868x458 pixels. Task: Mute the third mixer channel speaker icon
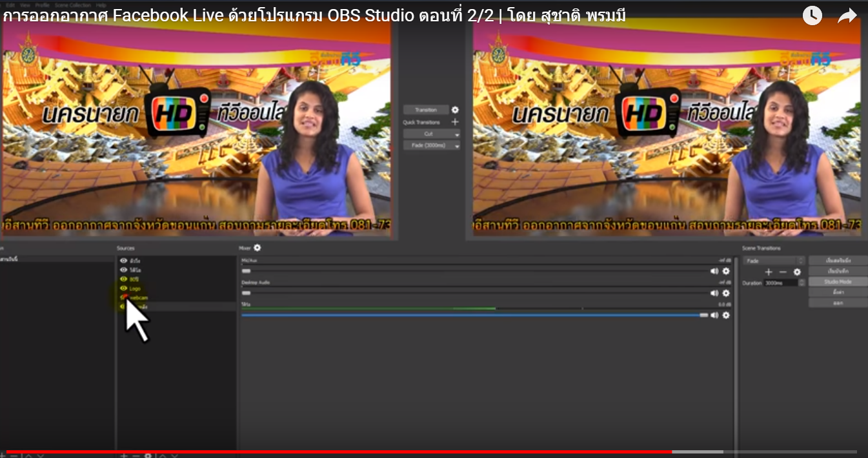[x=714, y=315]
